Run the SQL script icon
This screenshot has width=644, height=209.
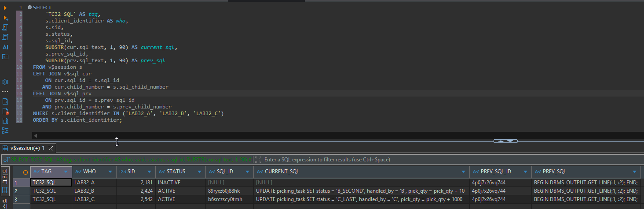click(6, 27)
